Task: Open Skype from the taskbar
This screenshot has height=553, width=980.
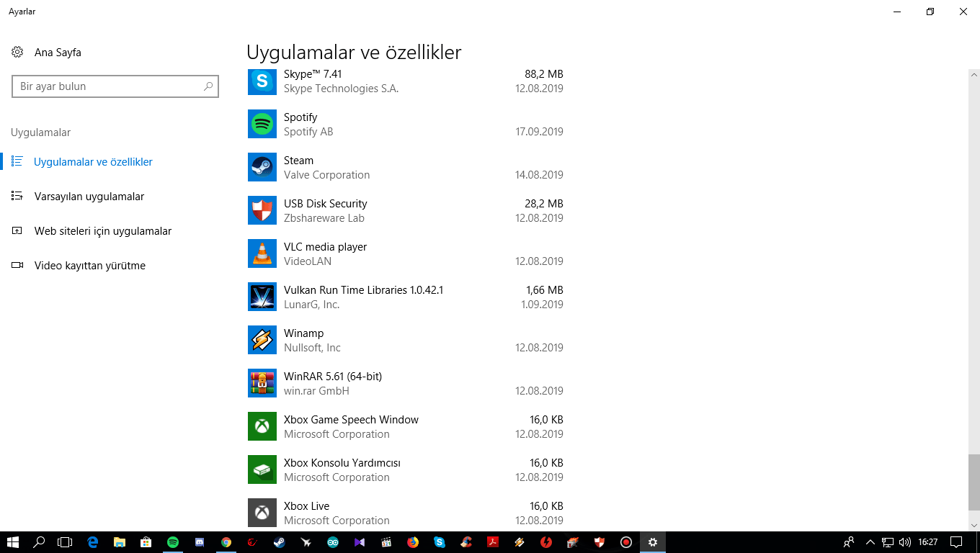Action: coord(440,542)
